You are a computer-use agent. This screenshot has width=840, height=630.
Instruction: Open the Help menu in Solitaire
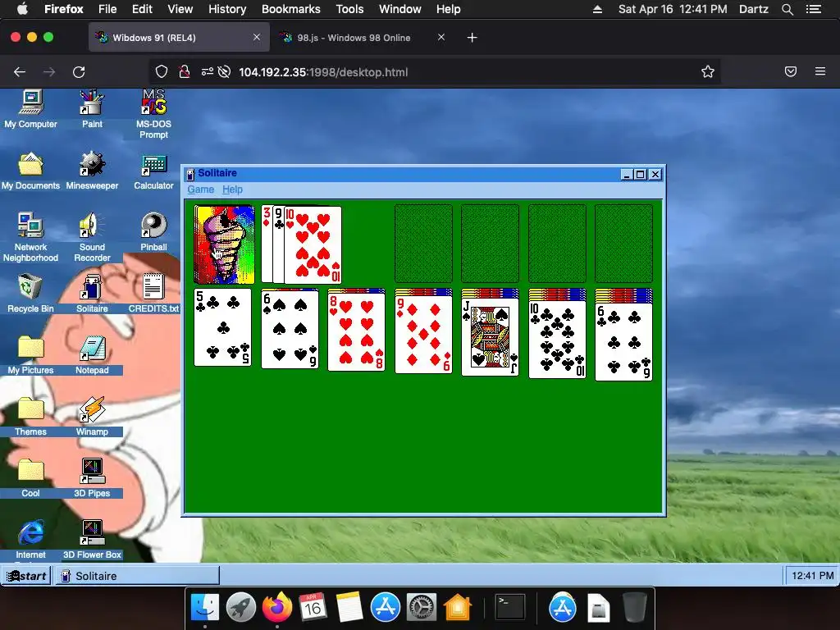tap(232, 189)
